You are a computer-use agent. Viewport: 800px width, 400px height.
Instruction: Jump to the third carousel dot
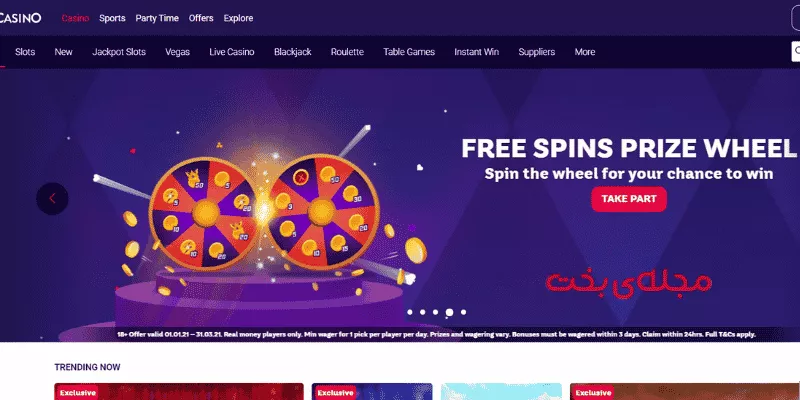click(435, 312)
